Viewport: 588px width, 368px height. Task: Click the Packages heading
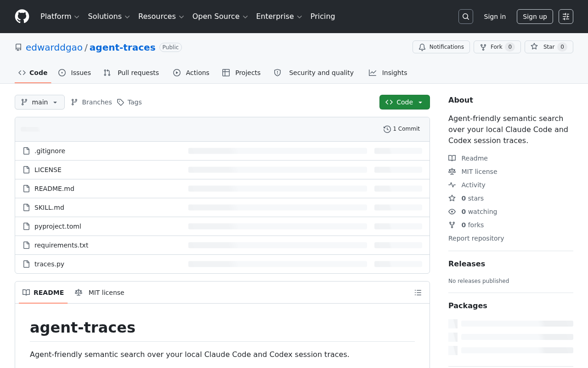(x=468, y=305)
